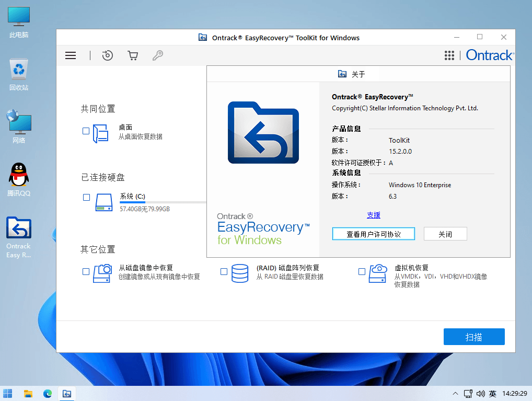This screenshot has height=401, width=532.
Task: Click the Ontrack brand logo
Action: coord(490,55)
